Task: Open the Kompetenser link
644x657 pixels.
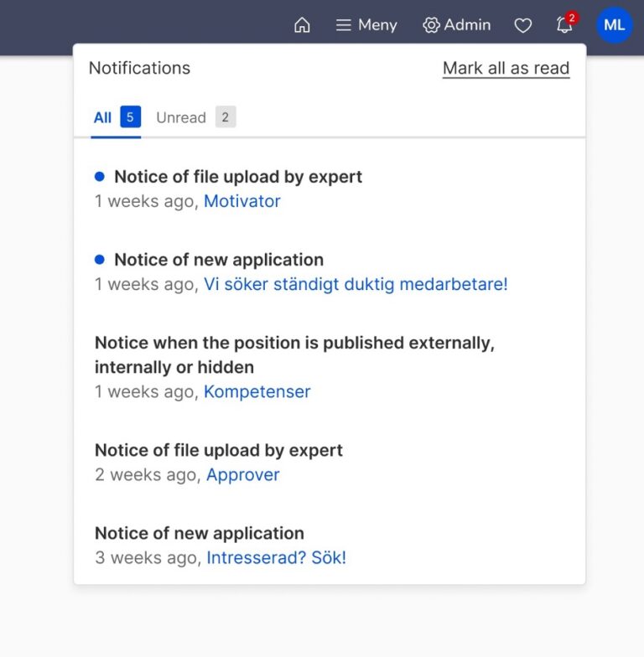Action: (x=257, y=391)
